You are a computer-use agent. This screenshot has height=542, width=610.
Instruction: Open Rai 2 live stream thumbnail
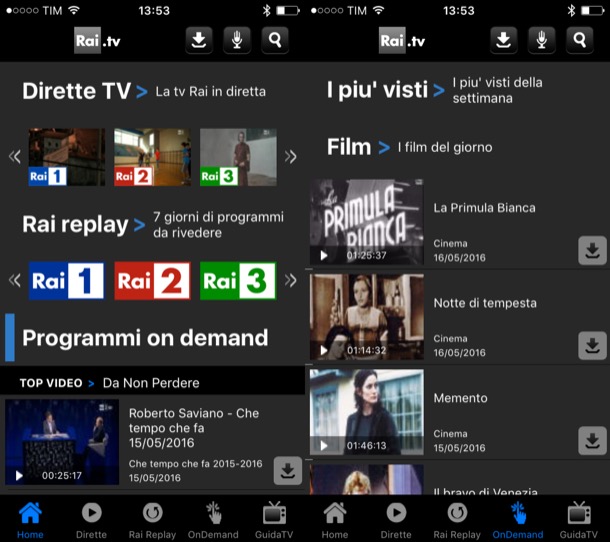[152, 157]
